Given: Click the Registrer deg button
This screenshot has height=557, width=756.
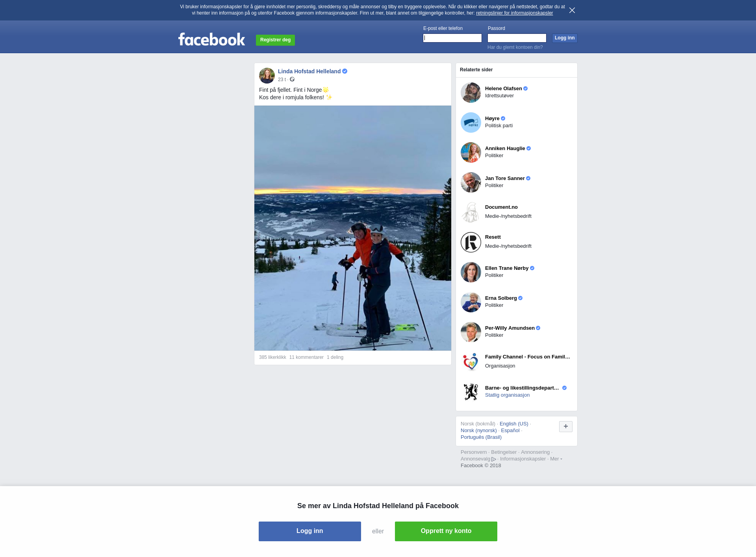Looking at the screenshot, I should click(x=275, y=40).
